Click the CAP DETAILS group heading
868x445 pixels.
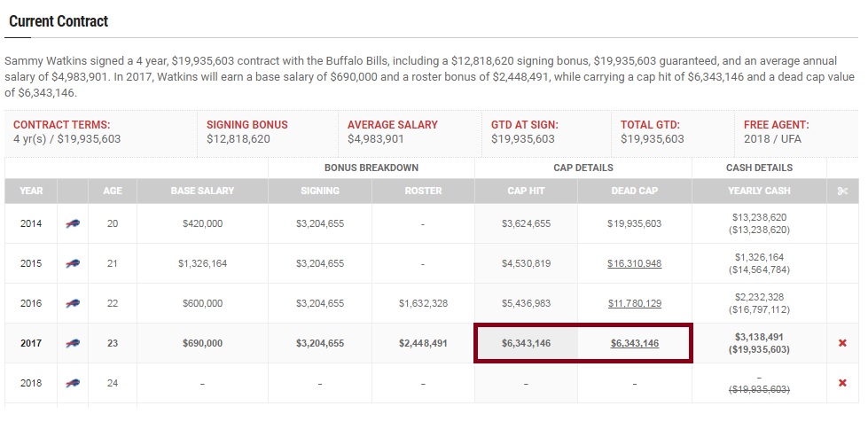pyautogui.click(x=583, y=168)
